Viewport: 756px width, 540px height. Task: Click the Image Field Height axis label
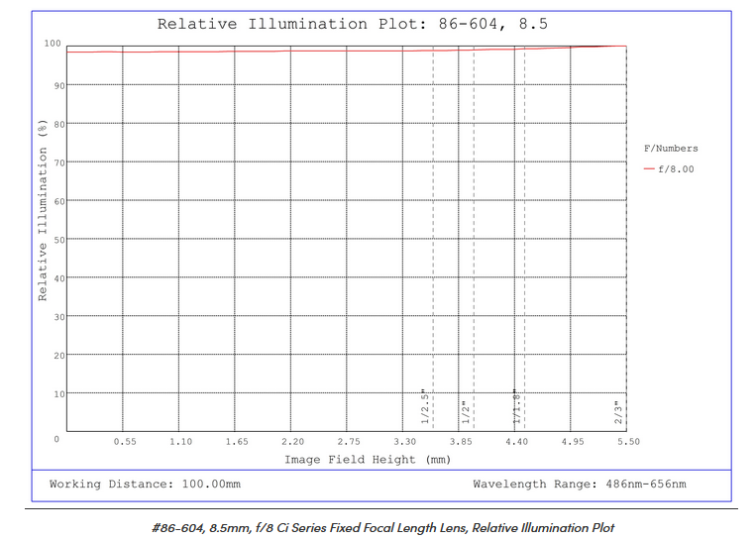click(x=368, y=460)
